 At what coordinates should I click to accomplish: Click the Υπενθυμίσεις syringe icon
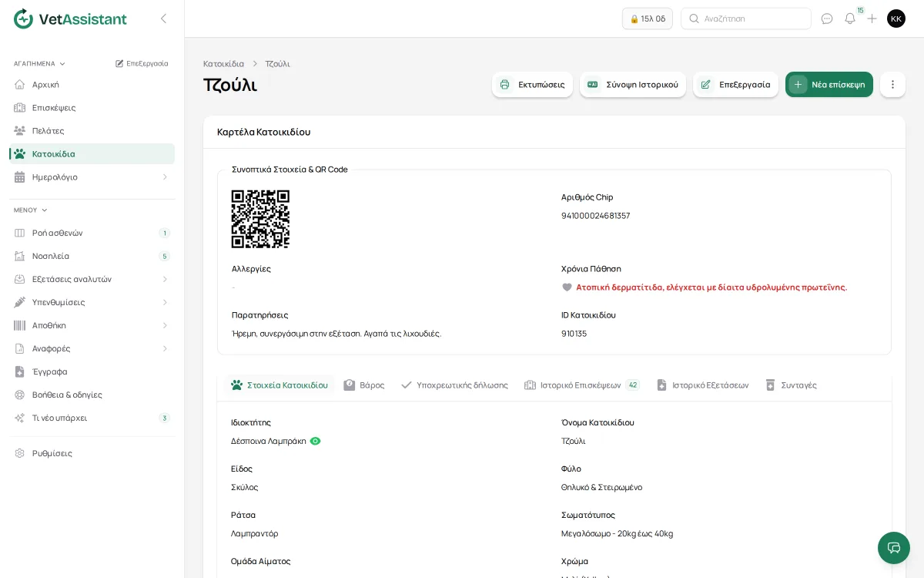coord(20,302)
